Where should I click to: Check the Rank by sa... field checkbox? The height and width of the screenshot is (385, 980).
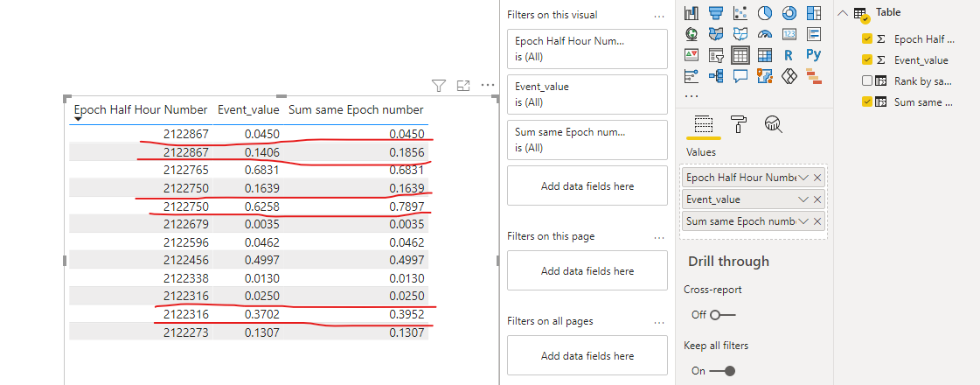pos(867,80)
